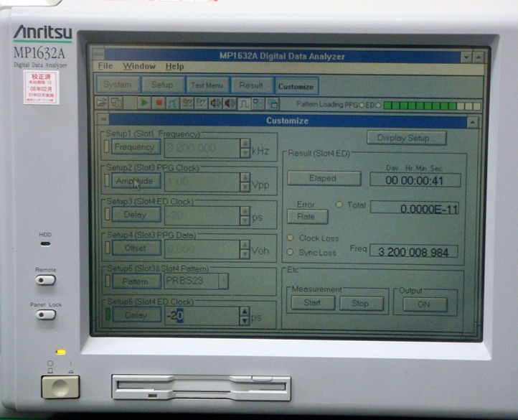Increase Amplitude Vpp with up arrow
The height and width of the screenshot is (420, 518).
pyautogui.click(x=245, y=177)
